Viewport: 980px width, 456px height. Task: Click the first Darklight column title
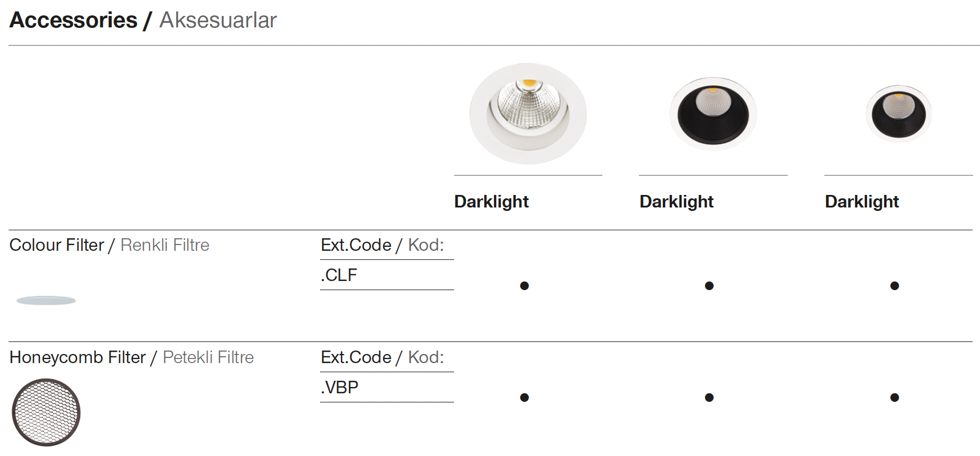point(491,202)
